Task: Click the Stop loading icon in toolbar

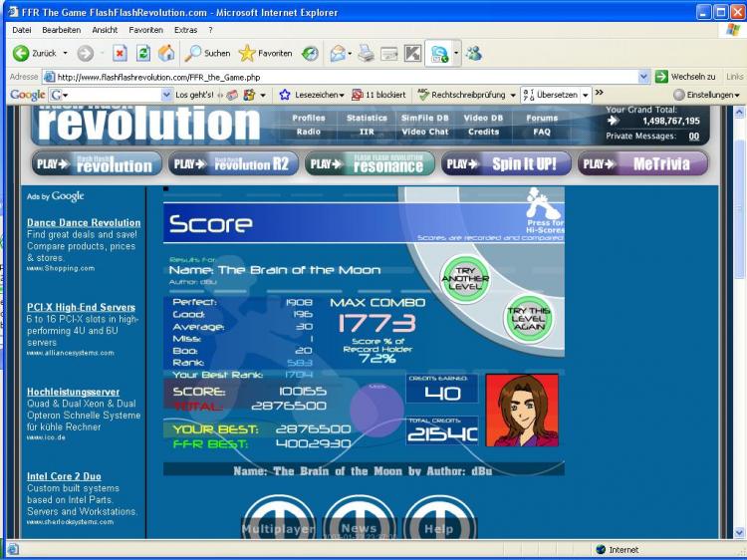Action: [x=120, y=53]
